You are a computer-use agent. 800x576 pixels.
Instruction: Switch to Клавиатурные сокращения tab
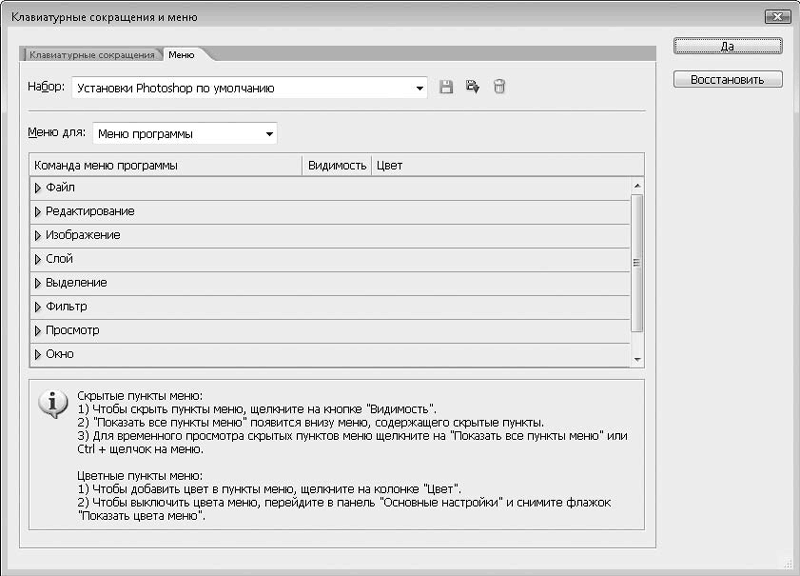(x=92, y=55)
